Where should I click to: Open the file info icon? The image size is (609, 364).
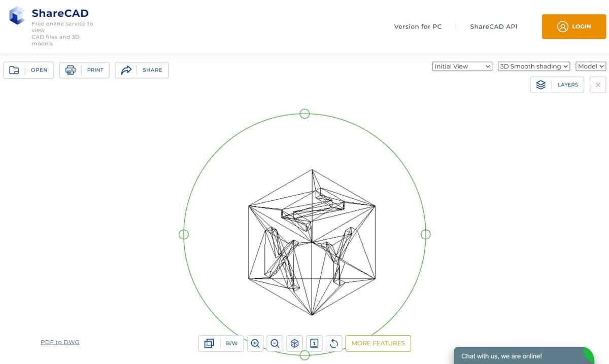pos(314,343)
